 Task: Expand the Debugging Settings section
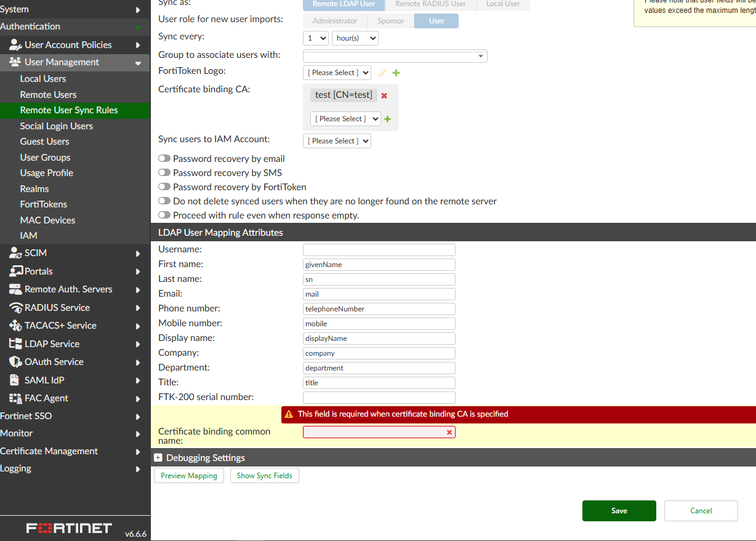pyautogui.click(x=158, y=458)
